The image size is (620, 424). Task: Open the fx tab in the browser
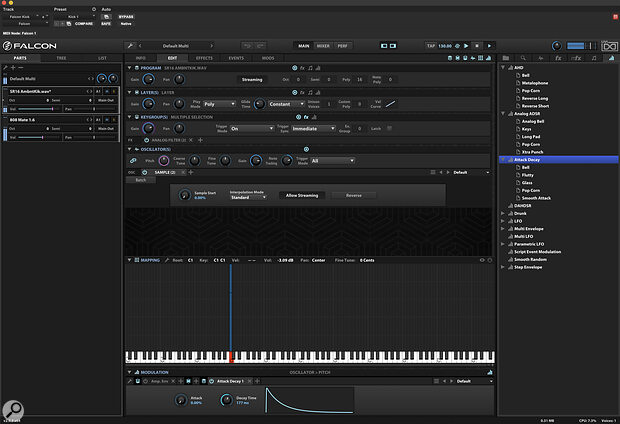pos(558,58)
